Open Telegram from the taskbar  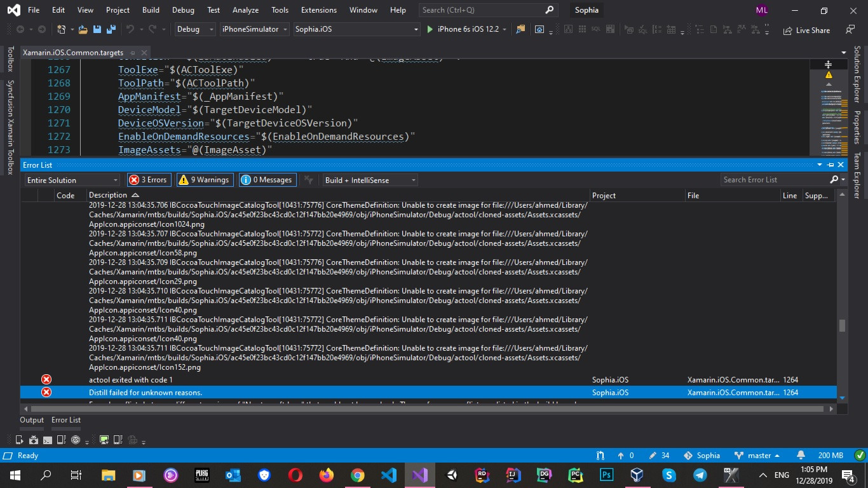(x=700, y=475)
